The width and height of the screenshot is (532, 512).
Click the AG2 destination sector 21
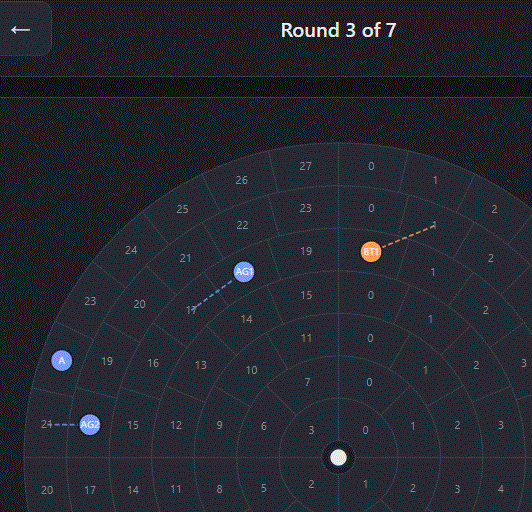click(46, 424)
